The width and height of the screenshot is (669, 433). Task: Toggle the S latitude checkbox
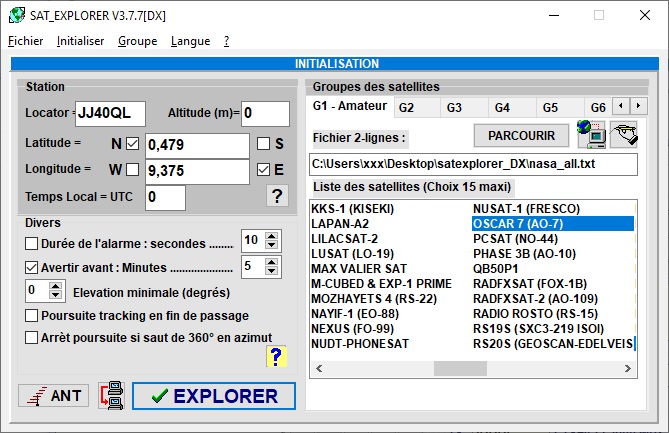pos(263,144)
